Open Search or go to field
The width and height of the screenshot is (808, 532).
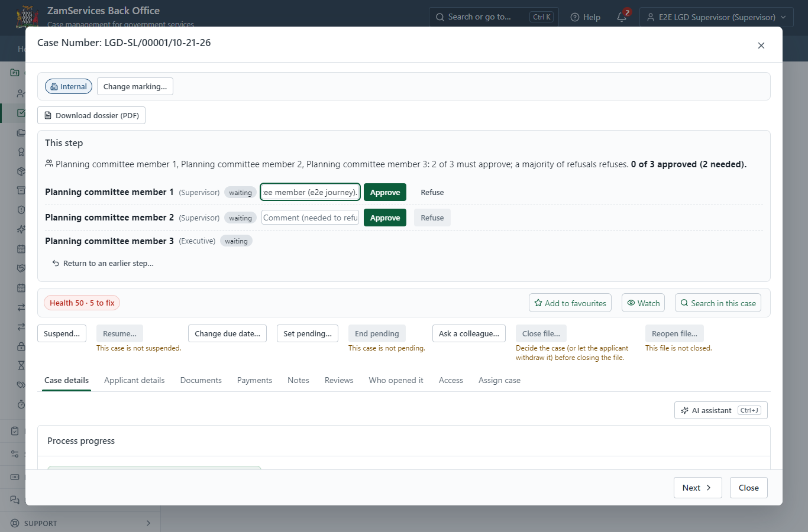tap(493, 17)
